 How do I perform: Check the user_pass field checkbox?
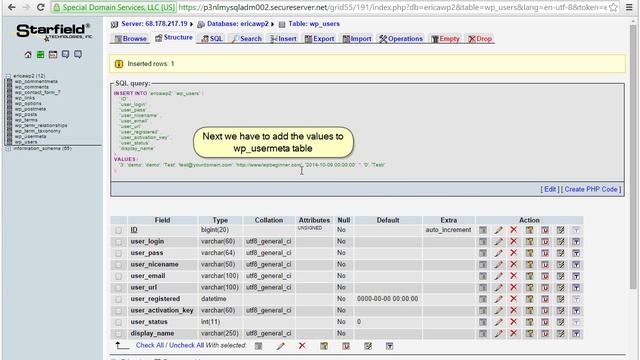click(118, 253)
